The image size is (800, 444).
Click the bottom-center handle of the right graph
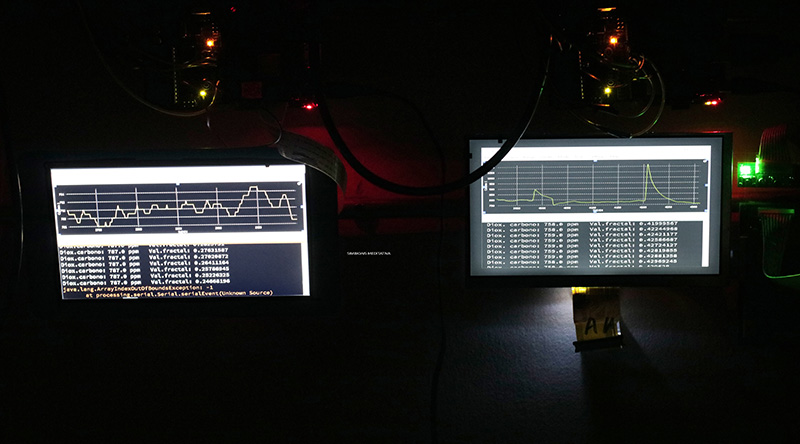point(595,212)
